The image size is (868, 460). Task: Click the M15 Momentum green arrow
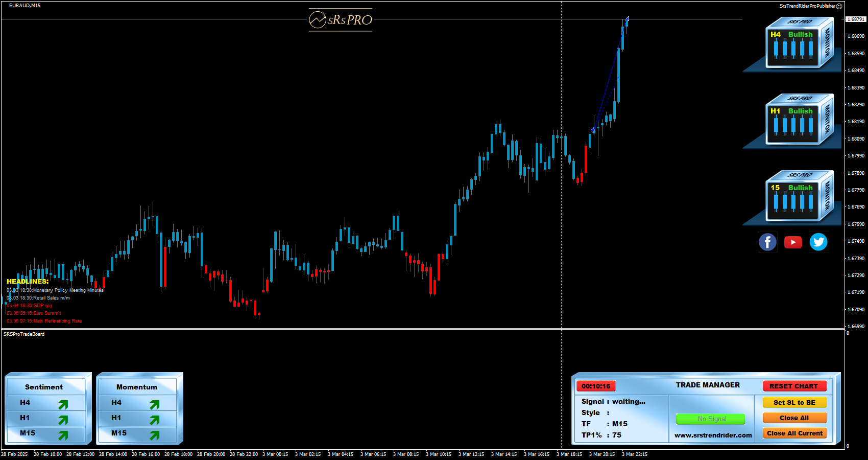point(154,435)
